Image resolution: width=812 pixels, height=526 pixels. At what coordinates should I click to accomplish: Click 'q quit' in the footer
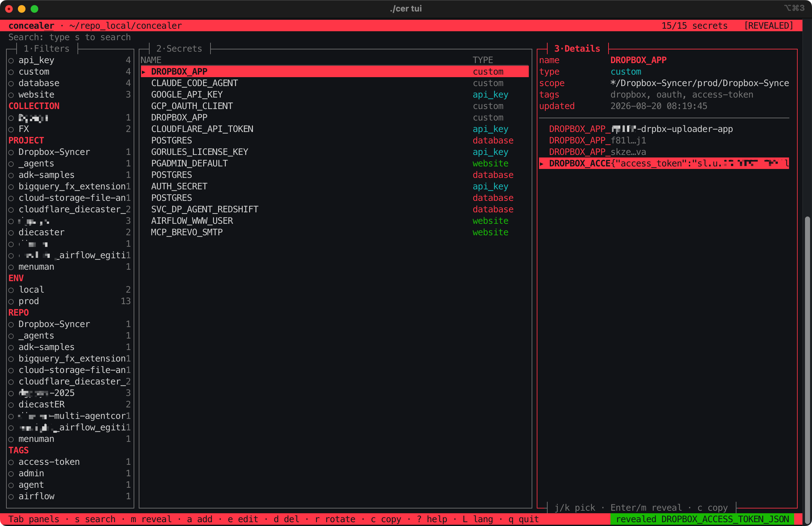pos(524,519)
